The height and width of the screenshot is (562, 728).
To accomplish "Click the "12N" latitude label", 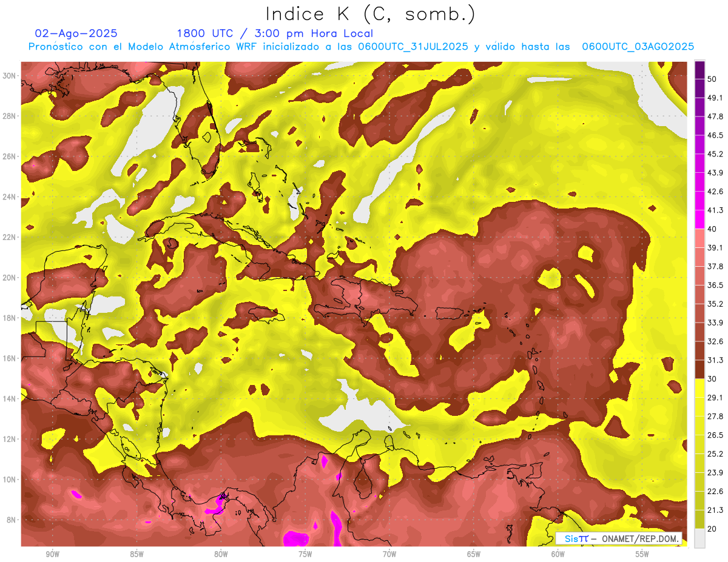I will click(x=10, y=438).
